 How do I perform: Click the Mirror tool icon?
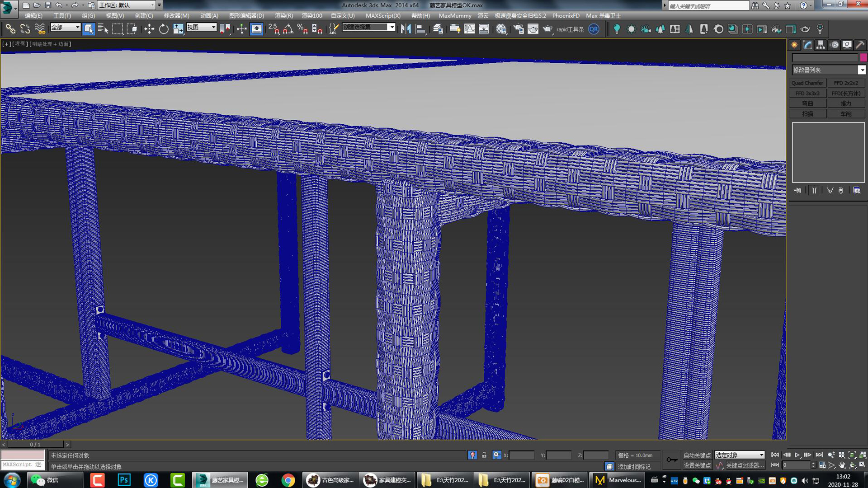coord(406,29)
